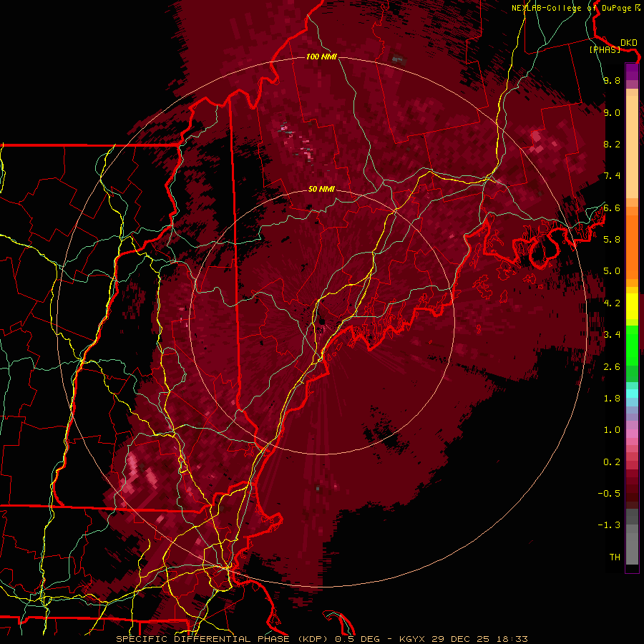
Task: Click the 5.8 value on the scale
Action: [x=612, y=240]
